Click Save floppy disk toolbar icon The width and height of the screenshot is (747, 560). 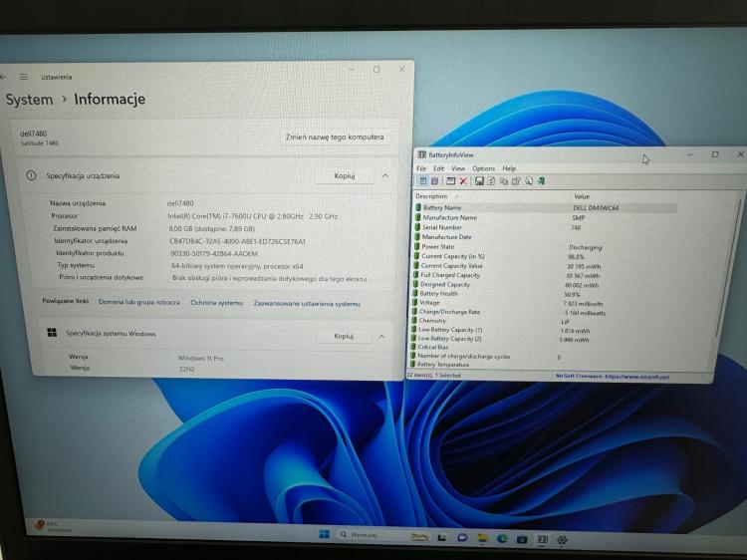pos(479,181)
